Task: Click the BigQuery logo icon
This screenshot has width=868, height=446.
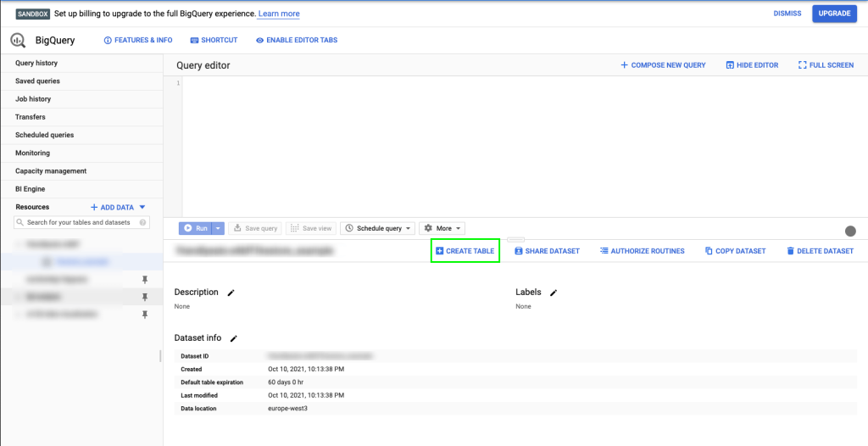Action: [x=19, y=41]
